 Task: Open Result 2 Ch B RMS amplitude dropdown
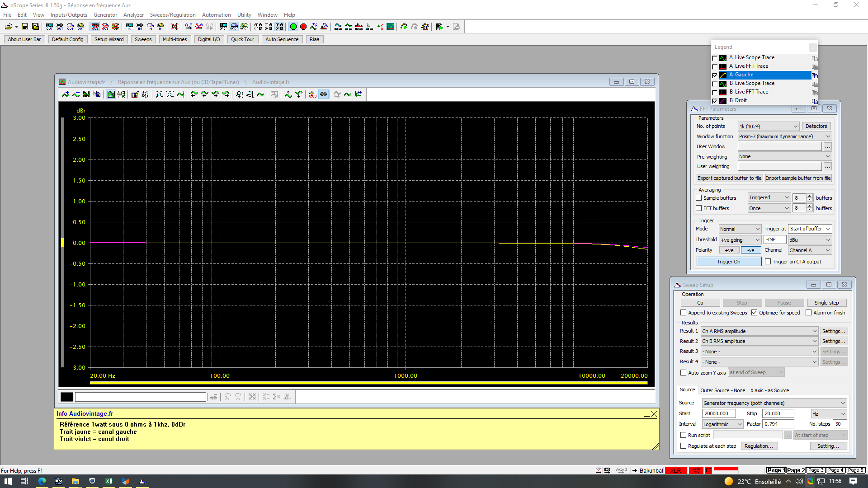point(759,341)
